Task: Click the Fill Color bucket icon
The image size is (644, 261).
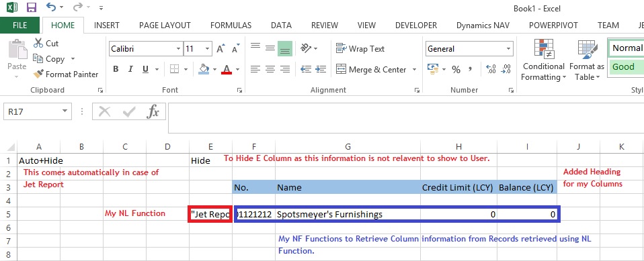Action: [x=204, y=69]
